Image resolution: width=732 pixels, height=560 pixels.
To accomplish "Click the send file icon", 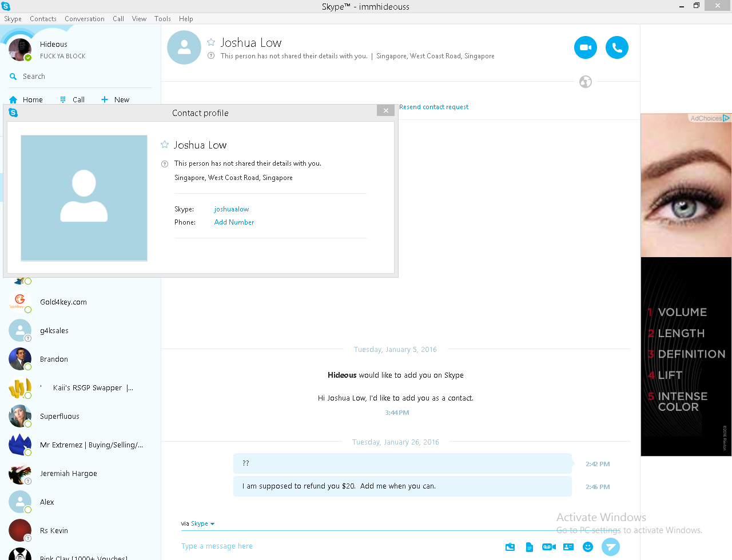I will click(x=530, y=547).
